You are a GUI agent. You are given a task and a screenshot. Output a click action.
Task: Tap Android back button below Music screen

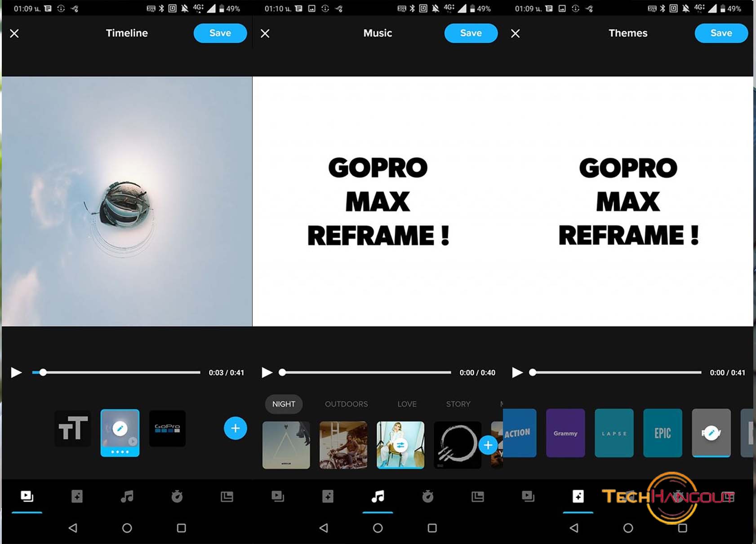pos(324,528)
